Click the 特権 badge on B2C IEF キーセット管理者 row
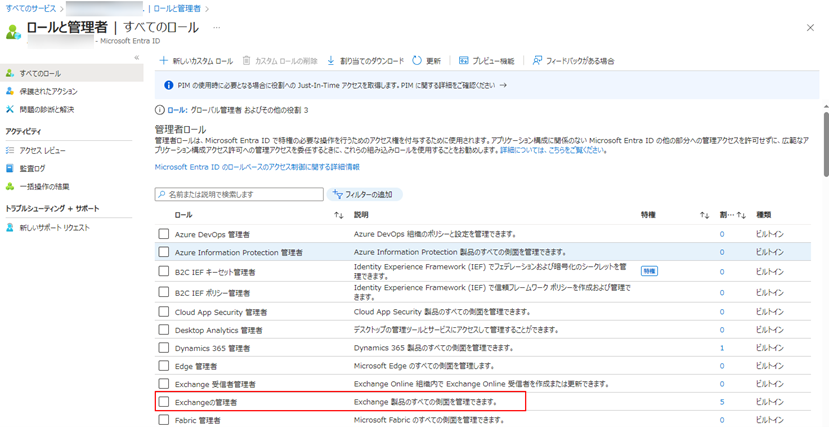 (649, 271)
